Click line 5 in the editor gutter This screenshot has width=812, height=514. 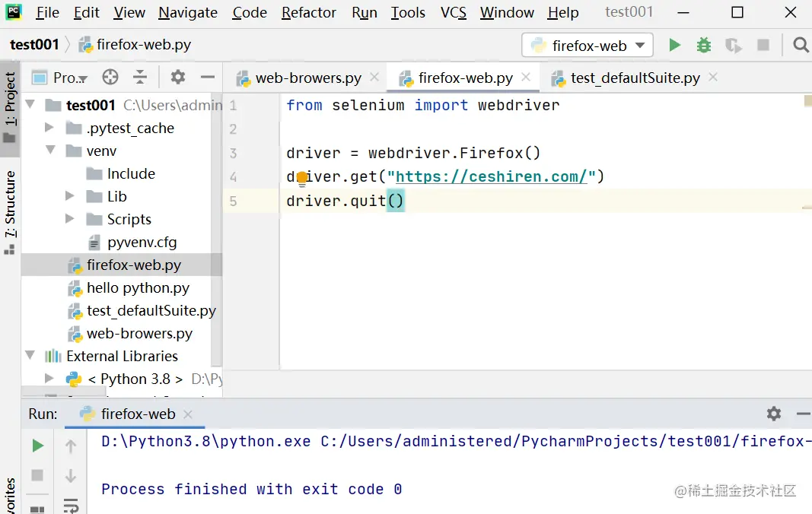tap(233, 201)
